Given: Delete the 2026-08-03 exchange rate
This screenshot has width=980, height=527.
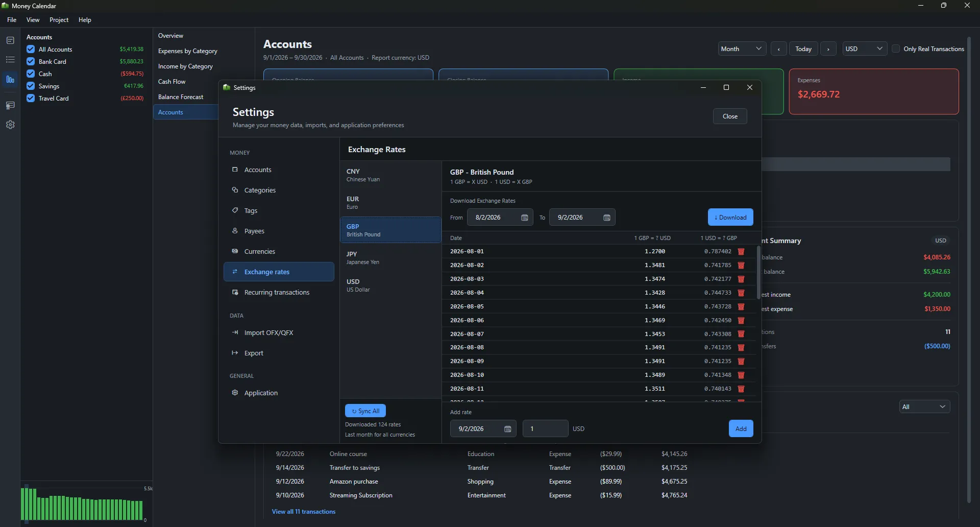Looking at the screenshot, I should pyautogui.click(x=741, y=279).
